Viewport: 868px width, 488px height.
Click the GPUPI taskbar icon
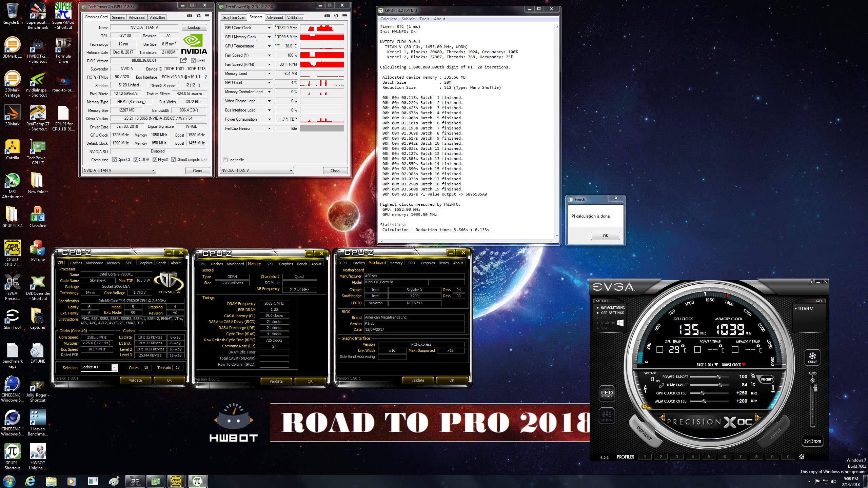coord(197,481)
